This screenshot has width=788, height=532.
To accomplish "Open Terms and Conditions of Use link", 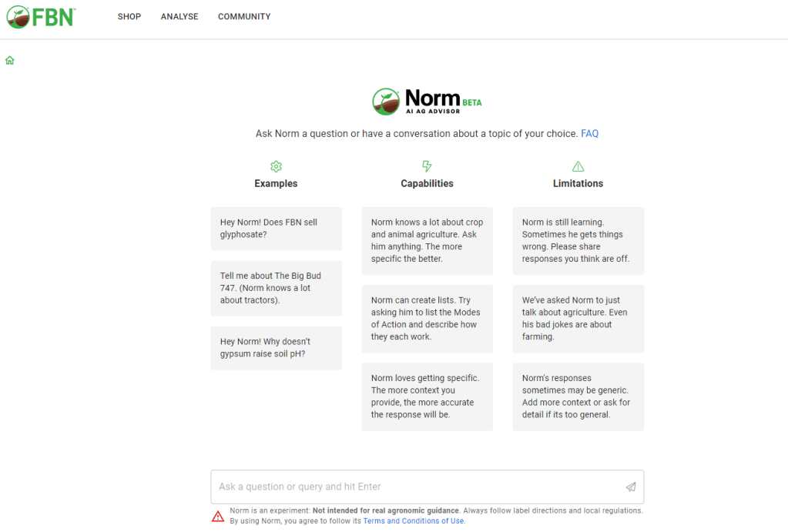I will (x=414, y=521).
